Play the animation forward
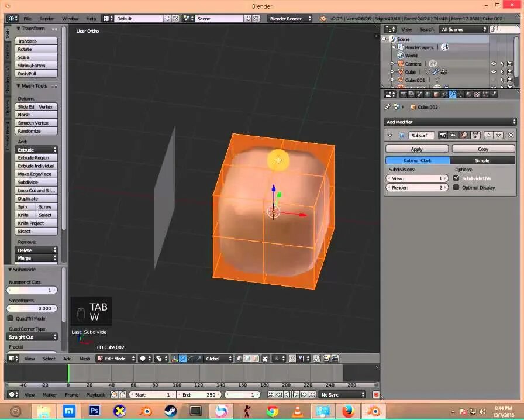Viewport: 524px width, 420px height. coord(295,395)
